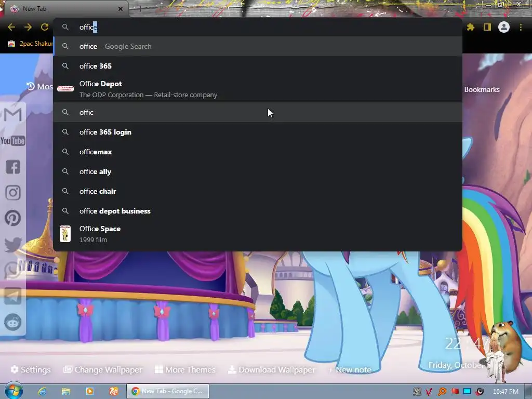Choose the 'office 365' suggestion

click(x=258, y=66)
